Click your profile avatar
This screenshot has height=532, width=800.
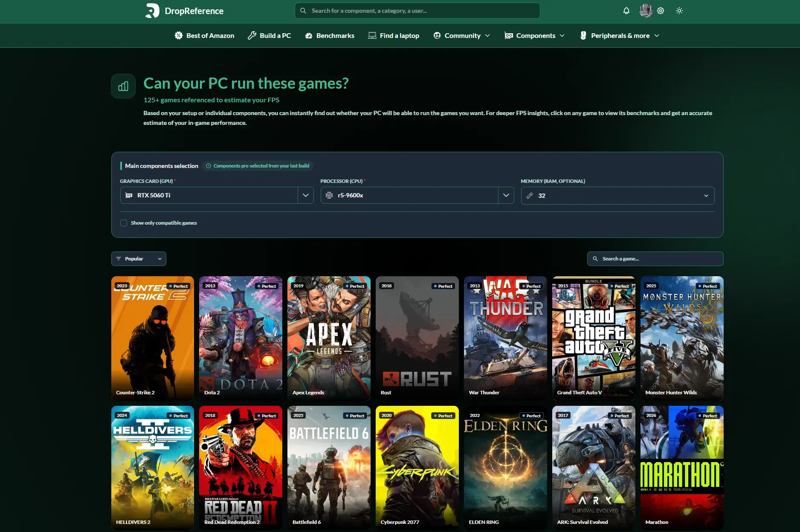point(645,11)
